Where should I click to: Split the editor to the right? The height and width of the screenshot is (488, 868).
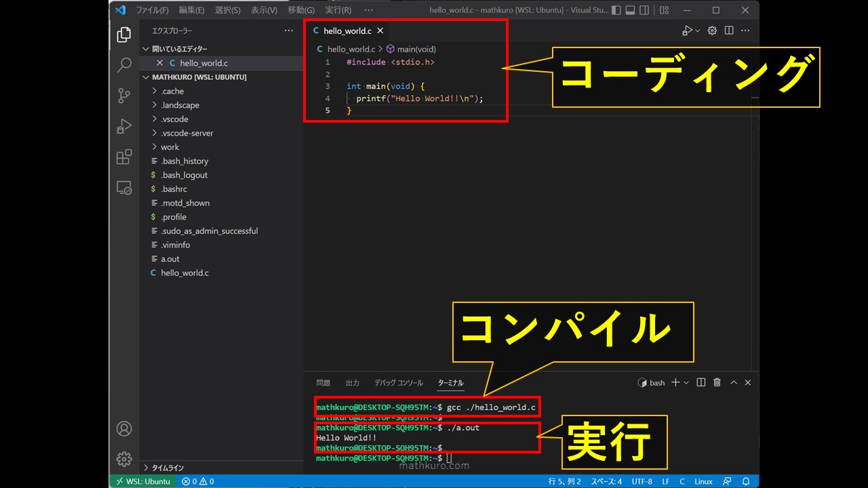729,30
